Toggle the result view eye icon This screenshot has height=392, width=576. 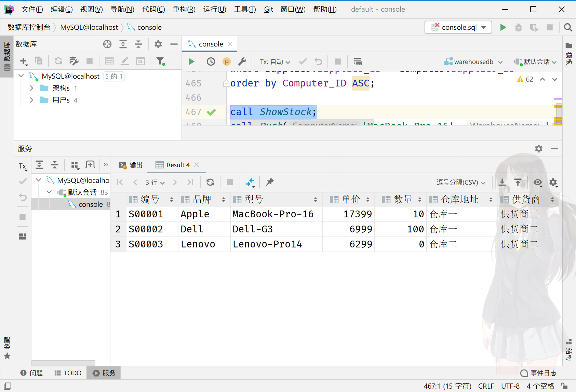pyautogui.click(x=538, y=183)
